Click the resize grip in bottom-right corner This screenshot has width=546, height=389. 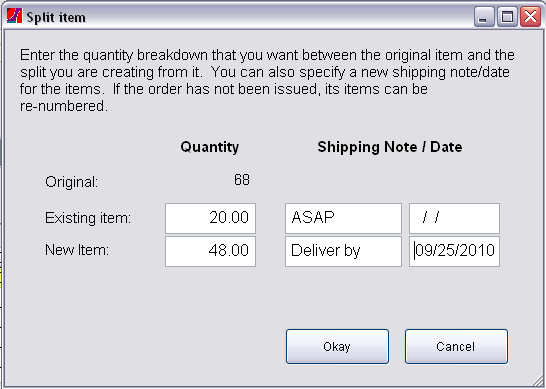pyautogui.click(x=538, y=381)
